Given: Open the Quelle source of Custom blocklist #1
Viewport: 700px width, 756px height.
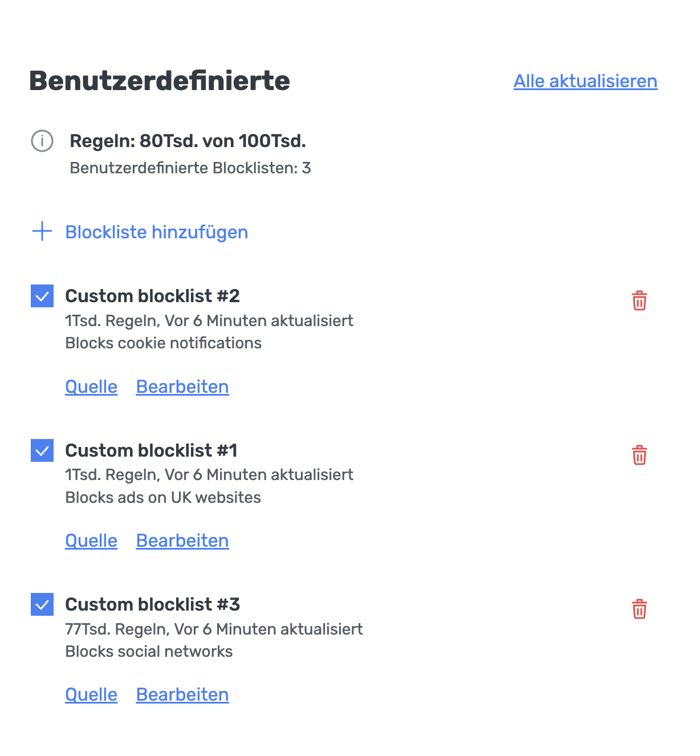Looking at the screenshot, I should pos(91,540).
